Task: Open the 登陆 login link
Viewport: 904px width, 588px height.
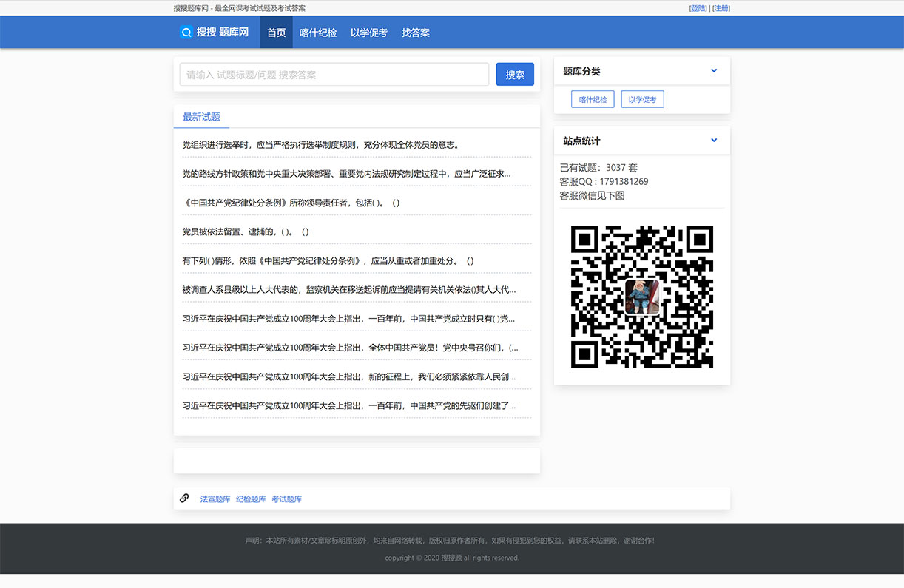Action: [x=696, y=7]
